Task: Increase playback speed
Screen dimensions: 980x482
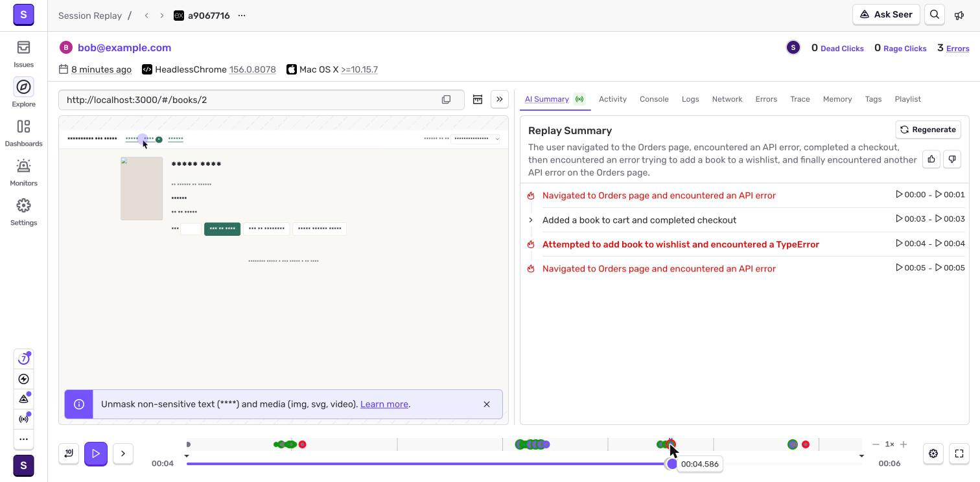Action: pyautogui.click(x=904, y=444)
